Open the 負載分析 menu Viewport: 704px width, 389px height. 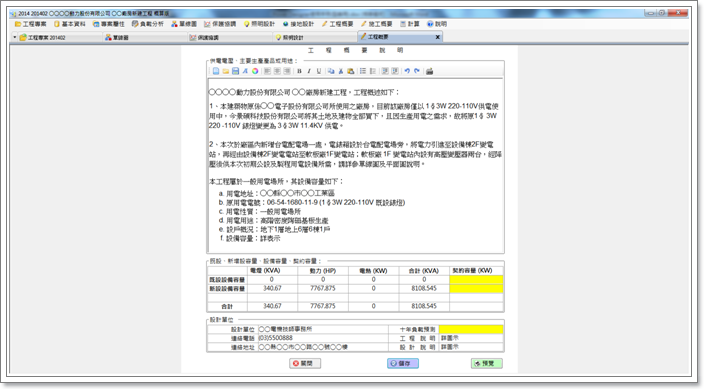click(x=148, y=24)
